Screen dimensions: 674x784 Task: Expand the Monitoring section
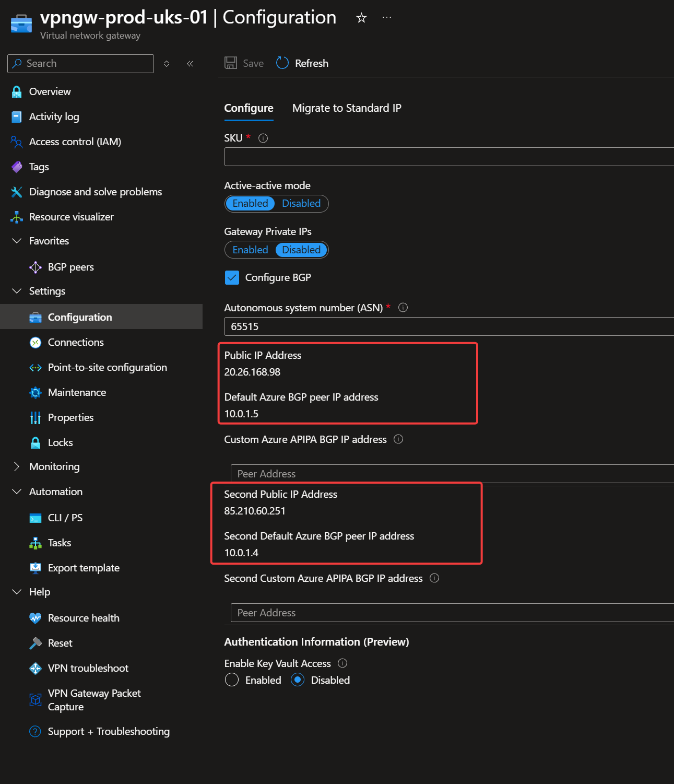point(17,466)
